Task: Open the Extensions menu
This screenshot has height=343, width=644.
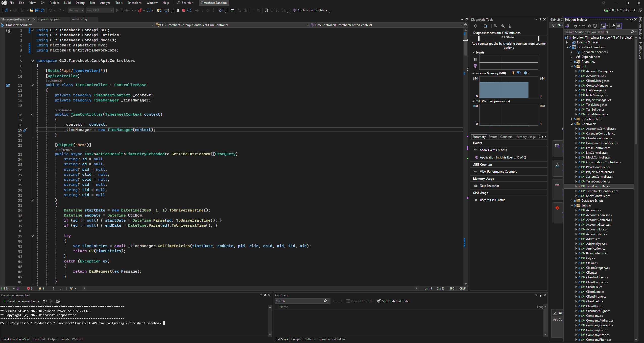Action: pos(134,3)
